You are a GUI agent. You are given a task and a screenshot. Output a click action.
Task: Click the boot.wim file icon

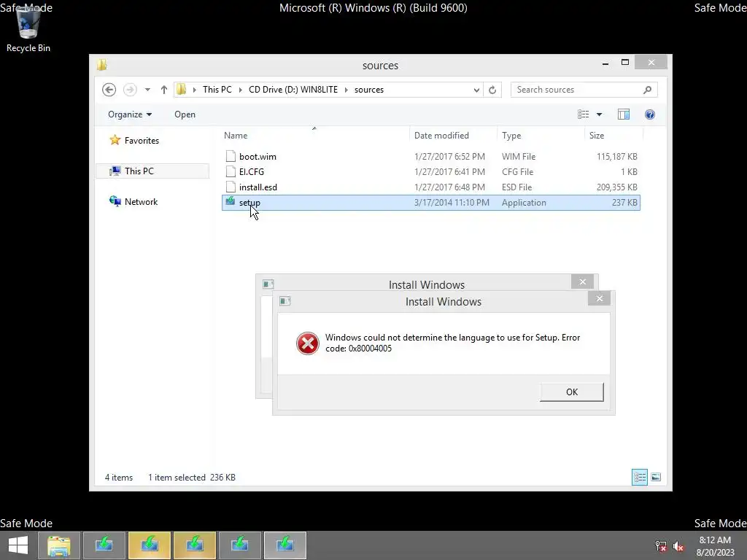[231, 156]
